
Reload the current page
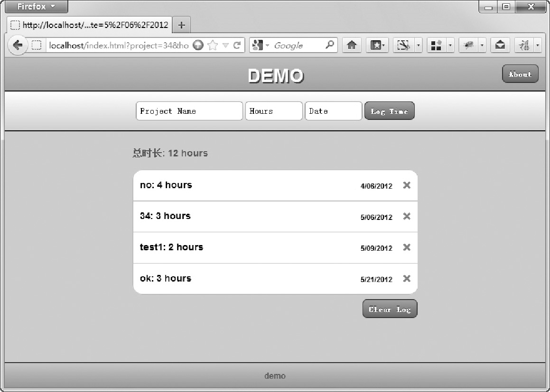click(237, 45)
